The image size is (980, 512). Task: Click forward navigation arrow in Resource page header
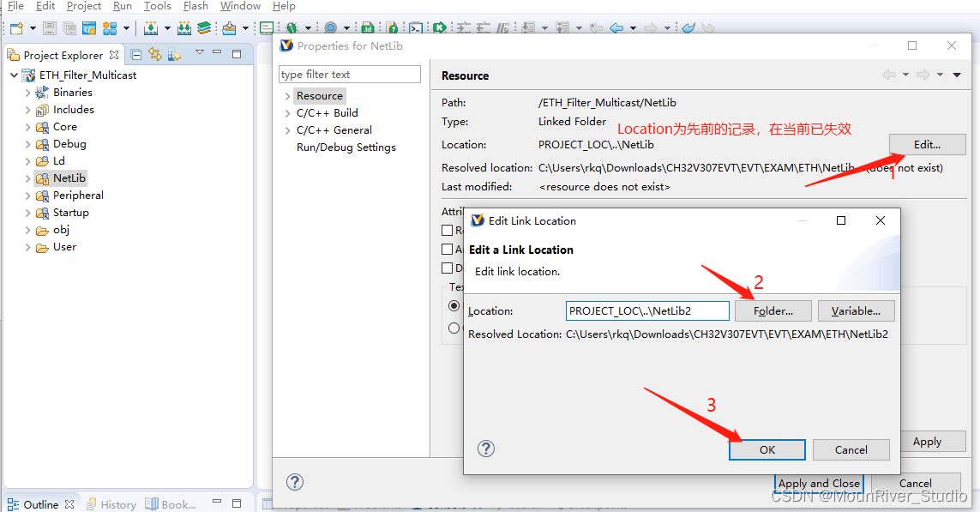[923, 75]
